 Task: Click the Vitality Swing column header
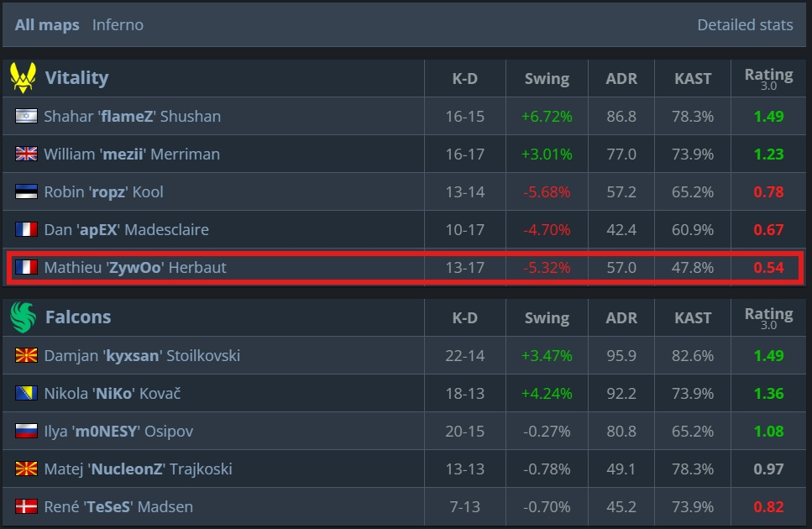click(547, 79)
